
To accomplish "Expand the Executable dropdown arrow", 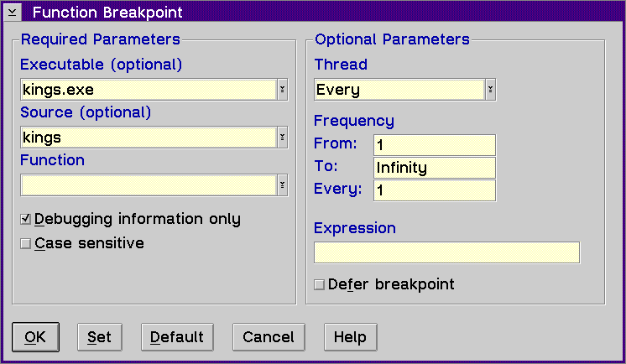I will pos(282,90).
